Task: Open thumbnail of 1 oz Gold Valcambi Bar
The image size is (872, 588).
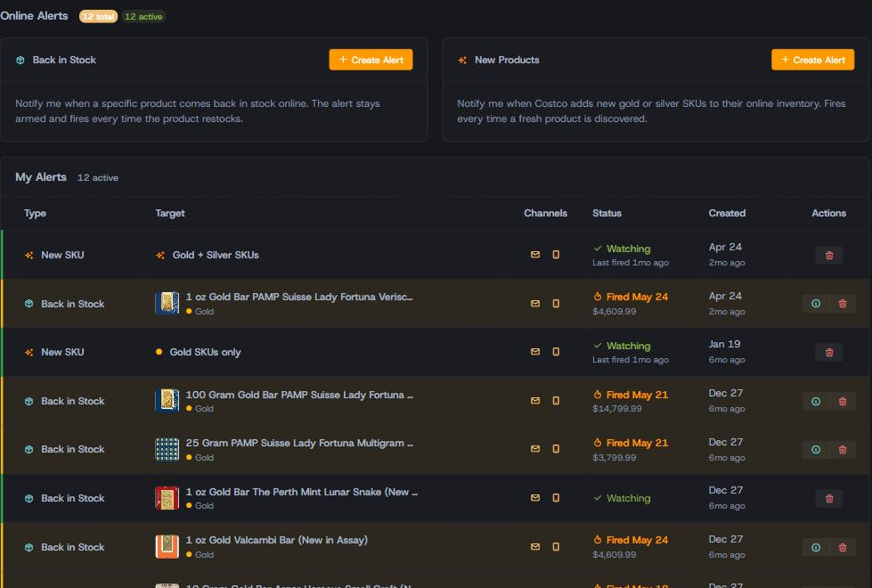Action: pyautogui.click(x=167, y=546)
